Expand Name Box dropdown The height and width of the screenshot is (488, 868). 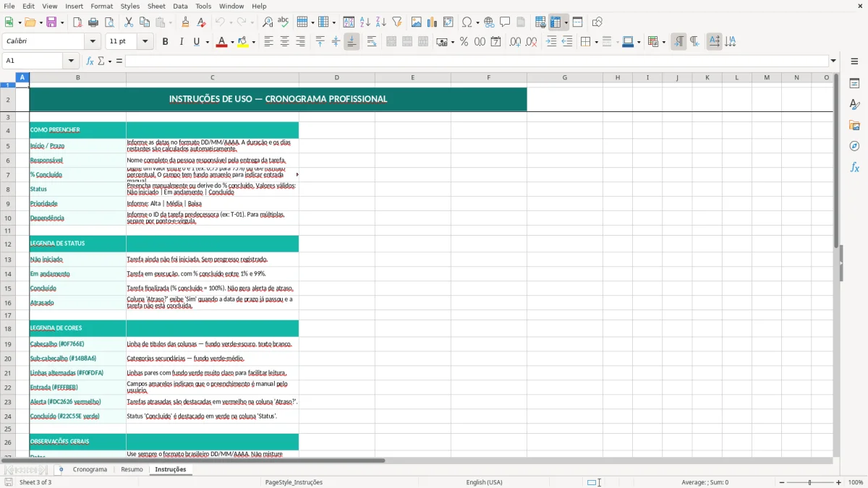coord(71,61)
